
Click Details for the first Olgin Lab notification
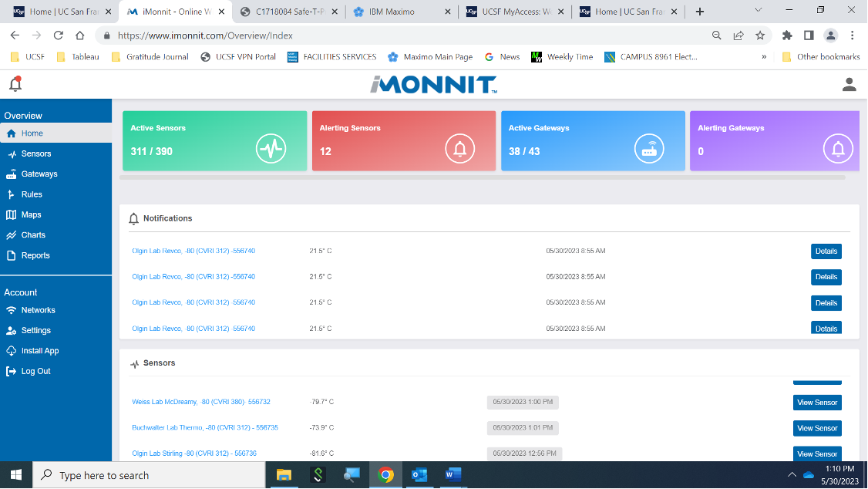826,251
